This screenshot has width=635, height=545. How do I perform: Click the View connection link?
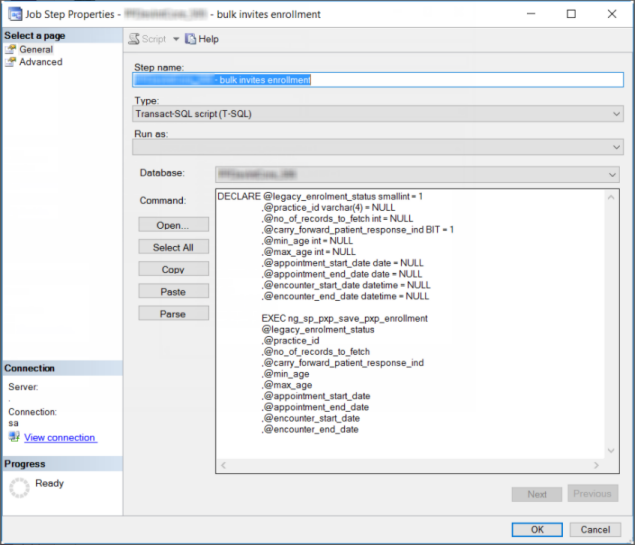pyautogui.click(x=60, y=438)
